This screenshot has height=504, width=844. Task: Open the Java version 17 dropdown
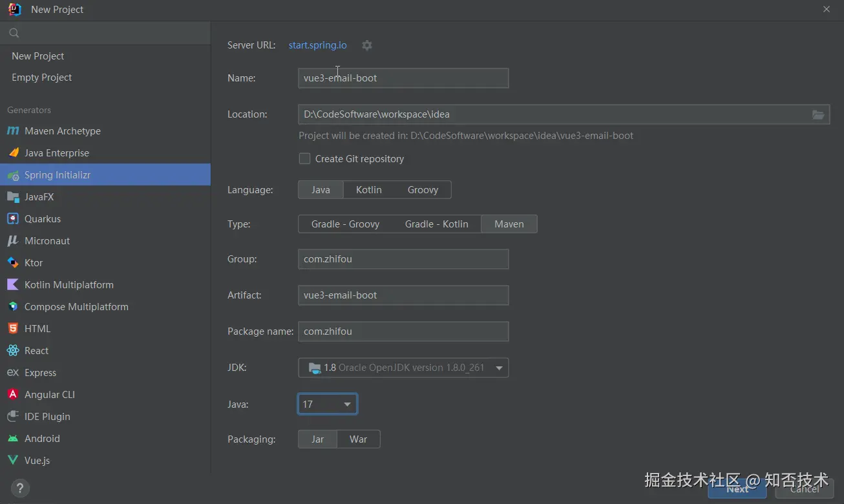point(328,404)
